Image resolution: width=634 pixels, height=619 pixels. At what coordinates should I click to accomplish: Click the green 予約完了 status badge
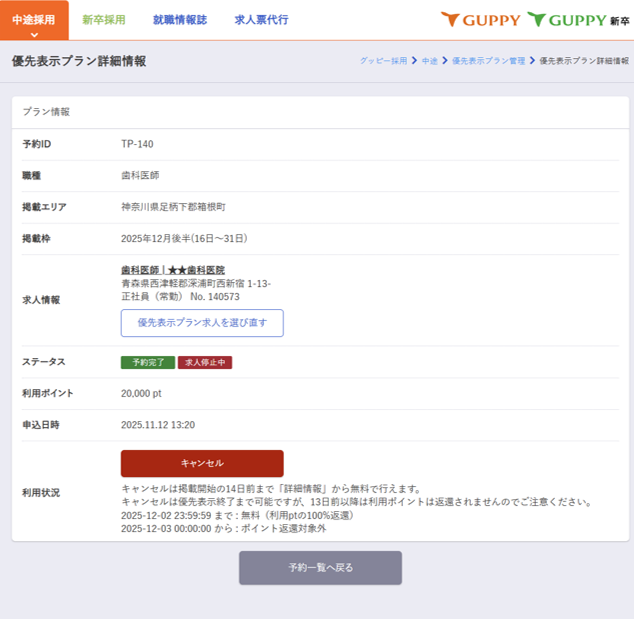[147, 362]
